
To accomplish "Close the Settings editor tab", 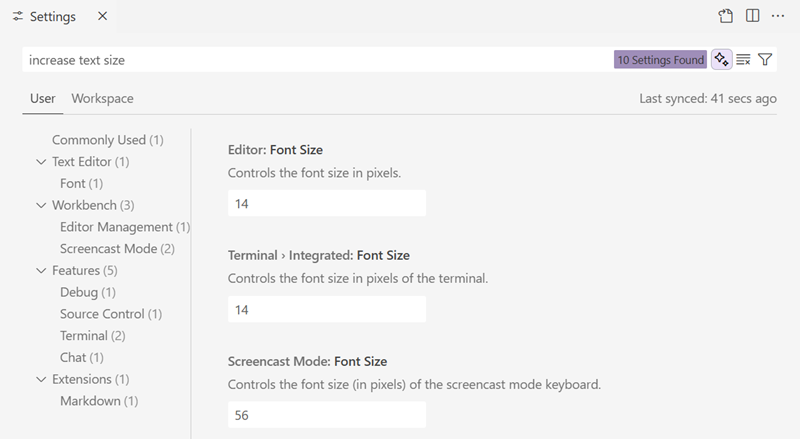I will (x=101, y=17).
